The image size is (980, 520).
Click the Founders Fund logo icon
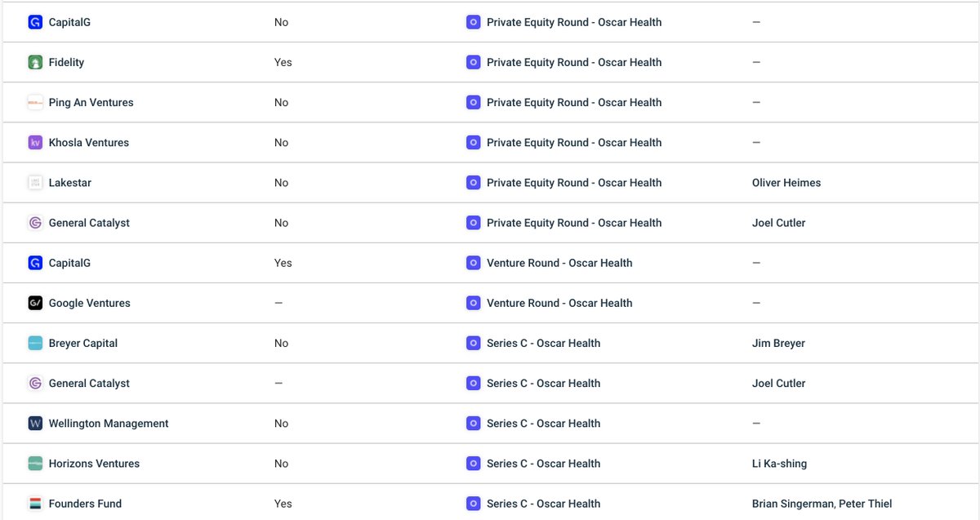pos(35,504)
